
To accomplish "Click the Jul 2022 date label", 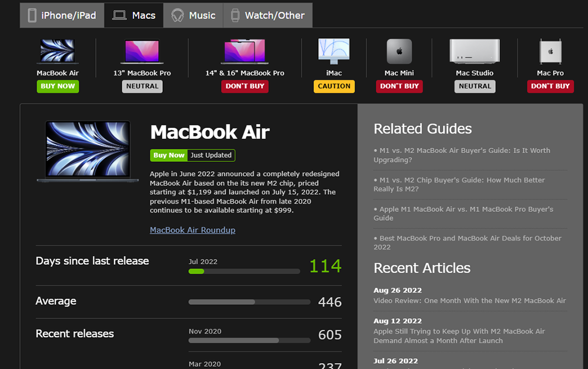I will coord(203,262).
